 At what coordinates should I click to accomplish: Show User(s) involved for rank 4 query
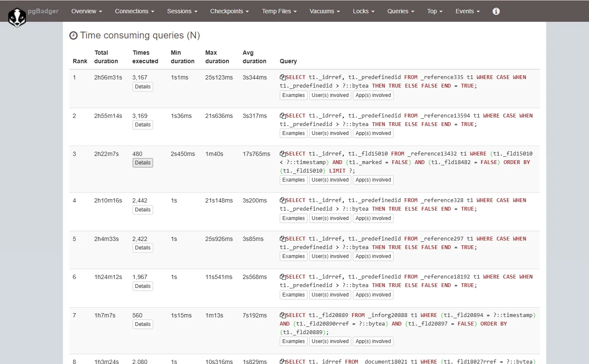pyautogui.click(x=330, y=218)
